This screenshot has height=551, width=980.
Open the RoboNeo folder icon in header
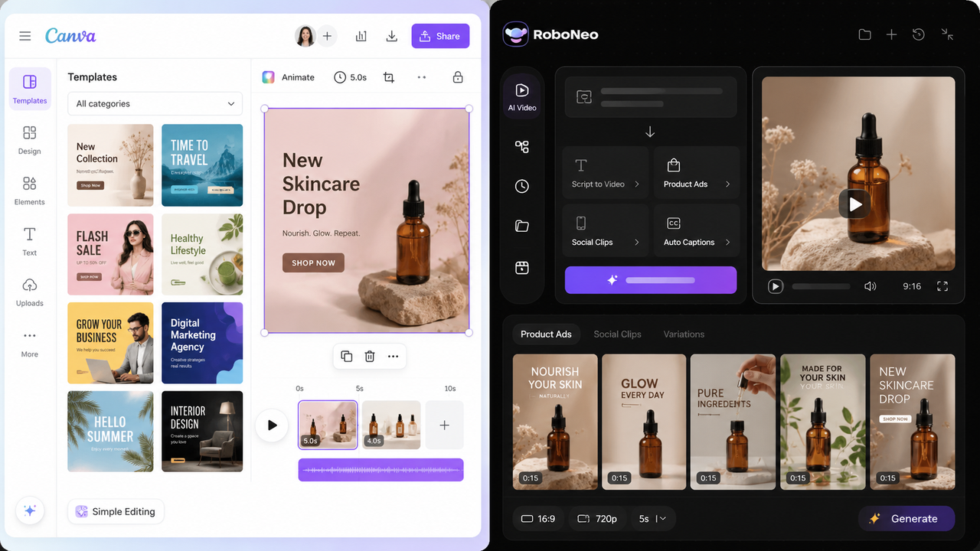[x=864, y=34]
